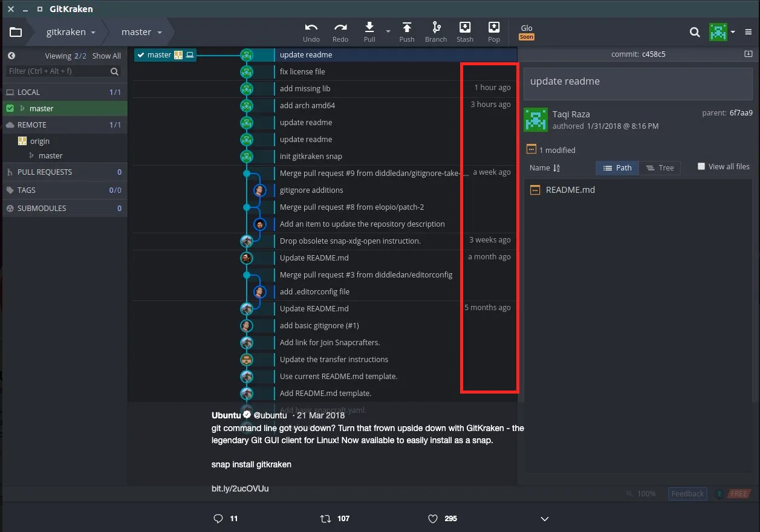Open parent commit 6f7aa9 link
760x532 pixels.
click(741, 113)
